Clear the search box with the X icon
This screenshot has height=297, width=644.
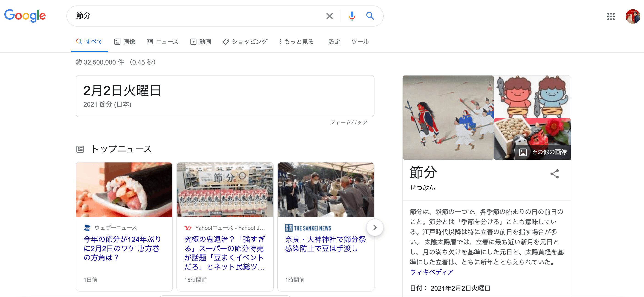pyautogui.click(x=329, y=16)
